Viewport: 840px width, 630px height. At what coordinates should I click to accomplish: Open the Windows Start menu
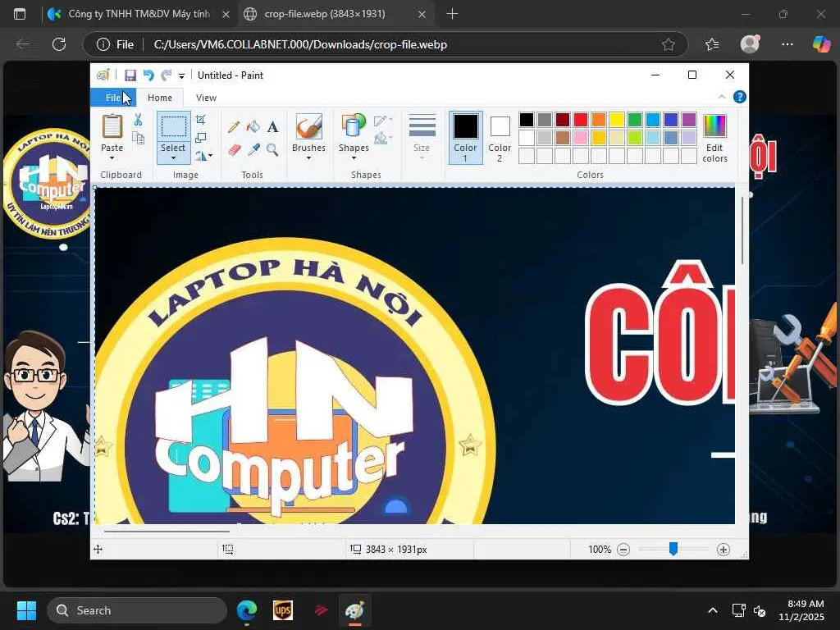(26, 610)
